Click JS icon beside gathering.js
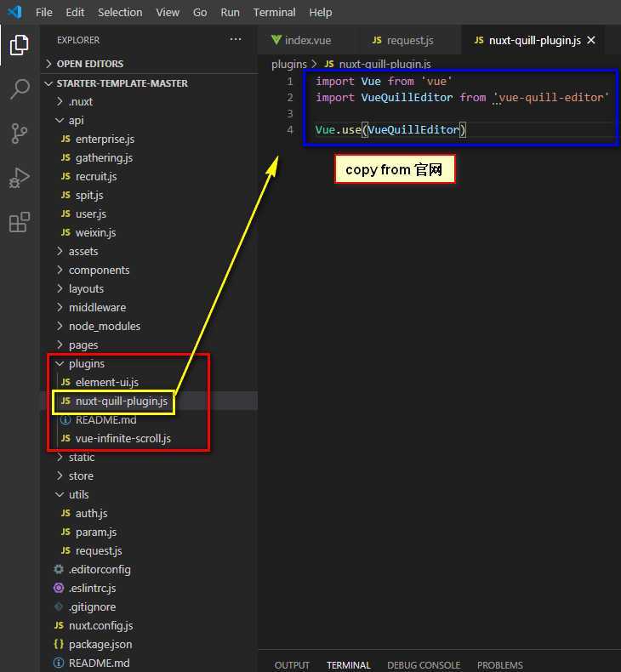Viewport: 621px width, 672px height. pos(66,157)
